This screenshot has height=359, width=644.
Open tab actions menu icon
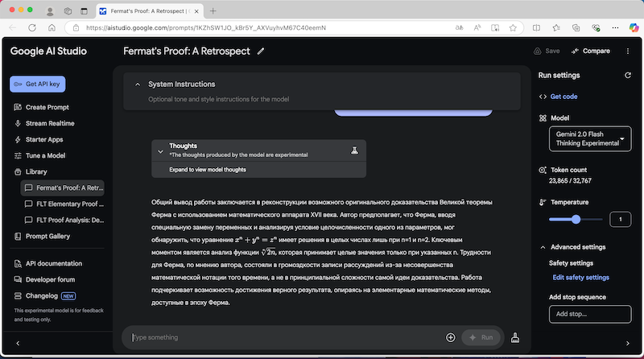click(x=85, y=11)
